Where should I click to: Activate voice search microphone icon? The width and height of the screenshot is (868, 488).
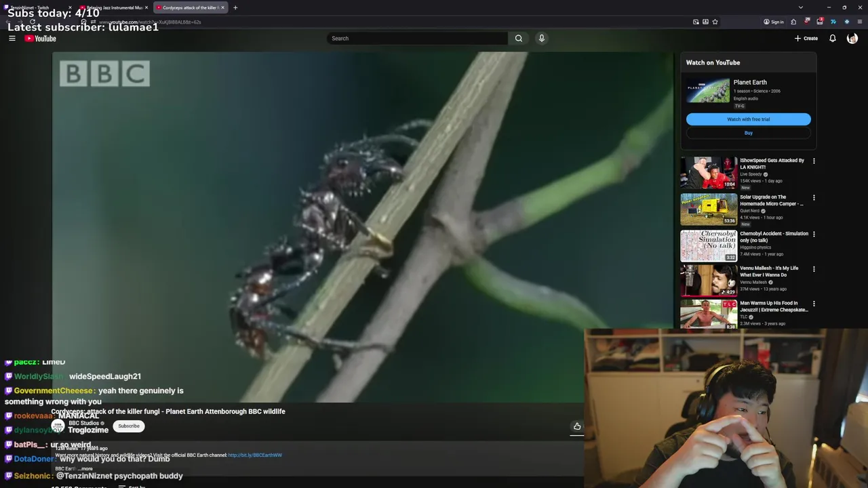(542, 39)
